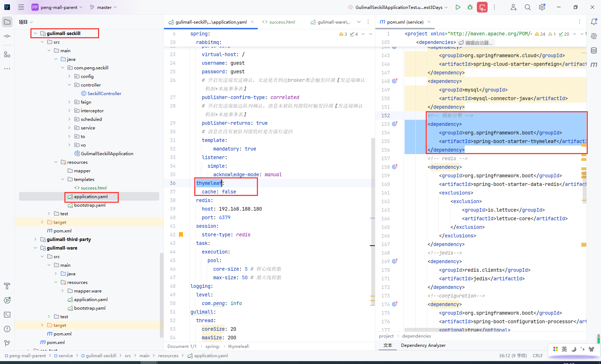Click caret position 36:12 indicator
This screenshot has width=601, height=364.
pos(513,356)
